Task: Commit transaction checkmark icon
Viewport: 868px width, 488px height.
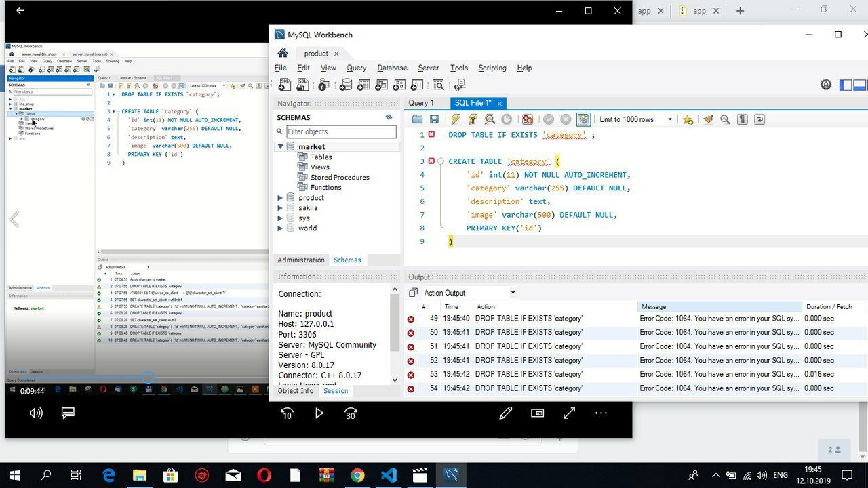Action: pyautogui.click(x=549, y=119)
